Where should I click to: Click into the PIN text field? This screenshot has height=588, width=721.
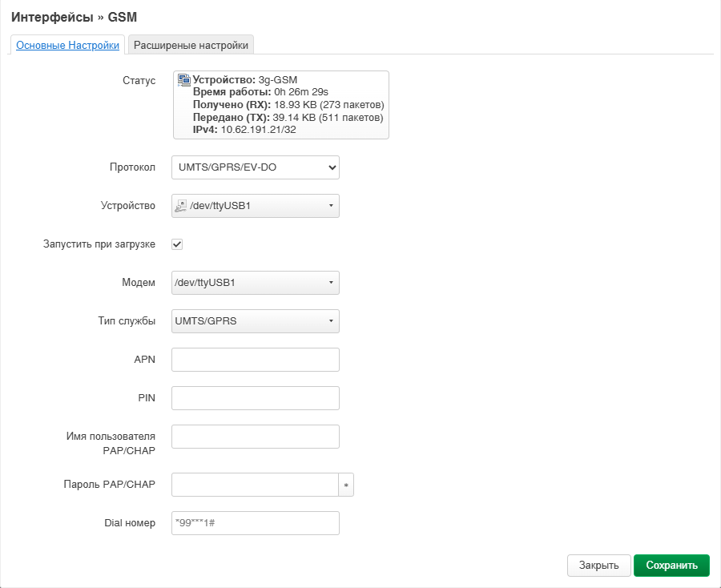(256, 398)
